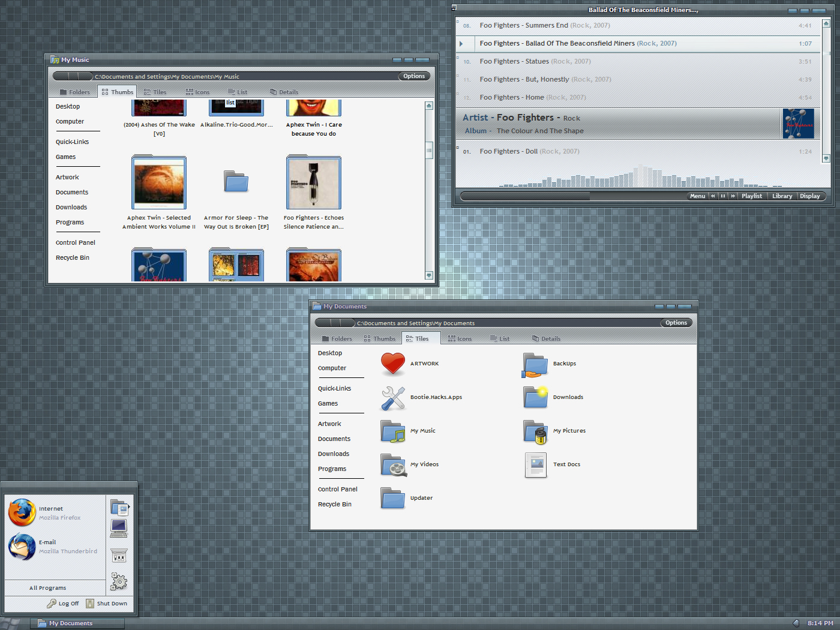The width and height of the screenshot is (840, 630).
Task: Click Recycle Bin in My Music sidebar
Action: pyautogui.click(x=73, y=258)
